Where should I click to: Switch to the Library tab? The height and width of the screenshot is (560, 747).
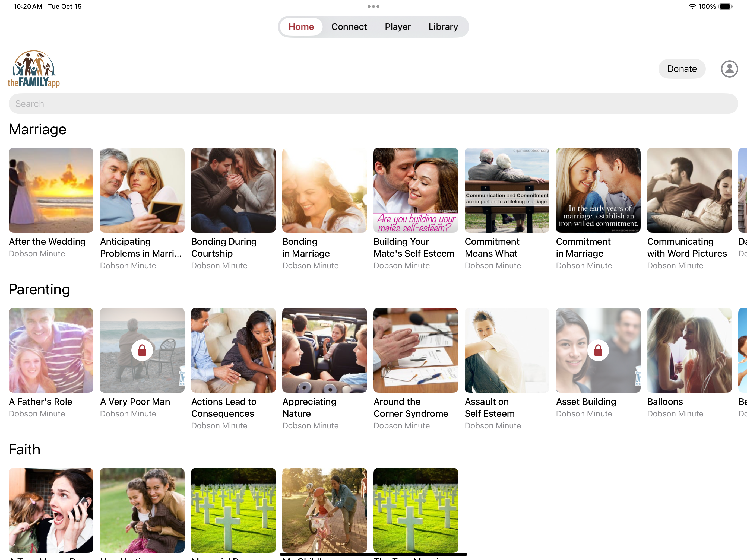443,27
